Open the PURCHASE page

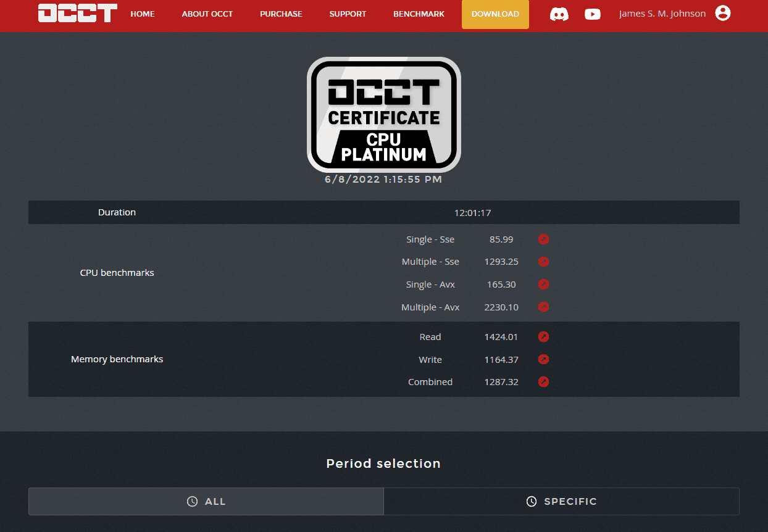point(281,14)
